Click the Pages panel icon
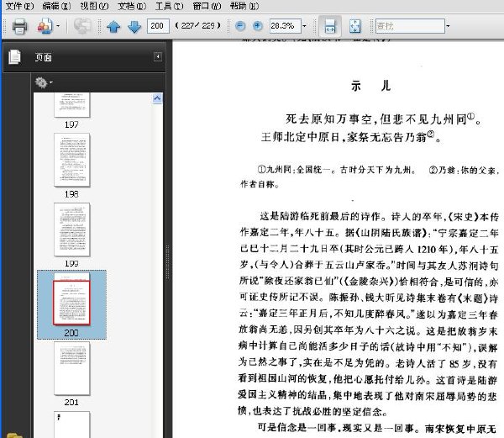Image resolution: width=504 pixels, height=438 pixels. [14, 57]
